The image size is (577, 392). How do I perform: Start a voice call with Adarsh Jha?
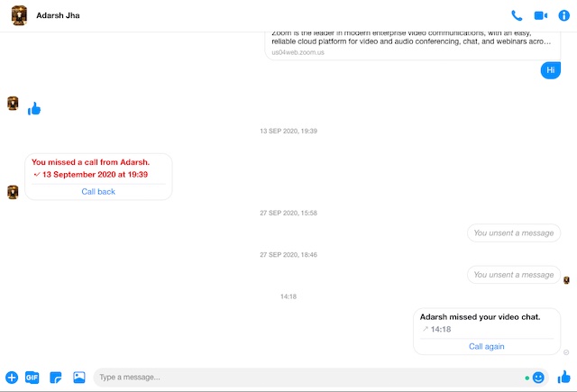517,15
